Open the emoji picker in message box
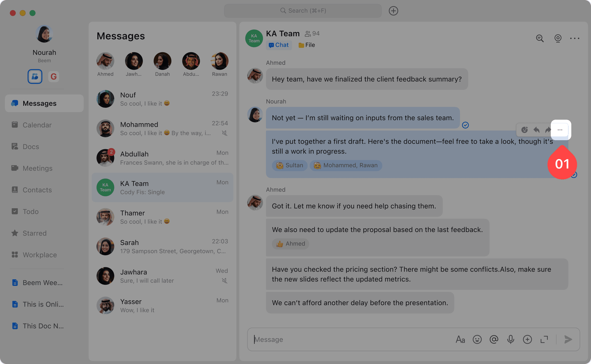 pyautogui.click(x=477, y=339)
